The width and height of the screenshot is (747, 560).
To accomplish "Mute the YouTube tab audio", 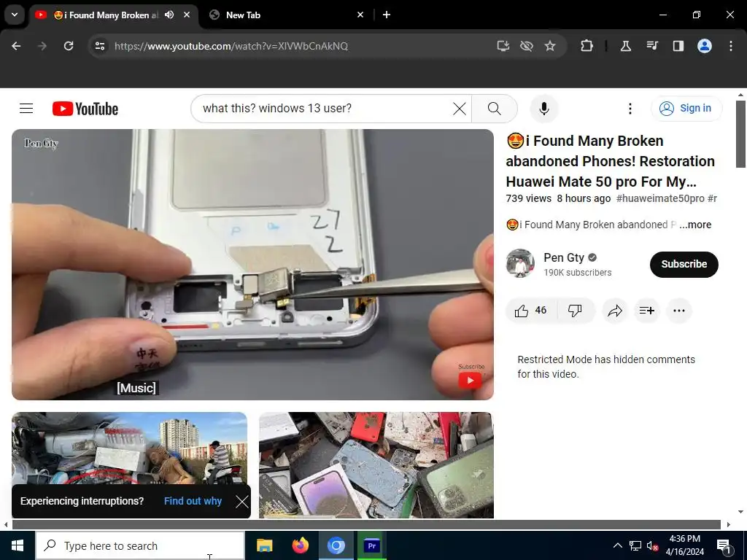I will (169, 15).
